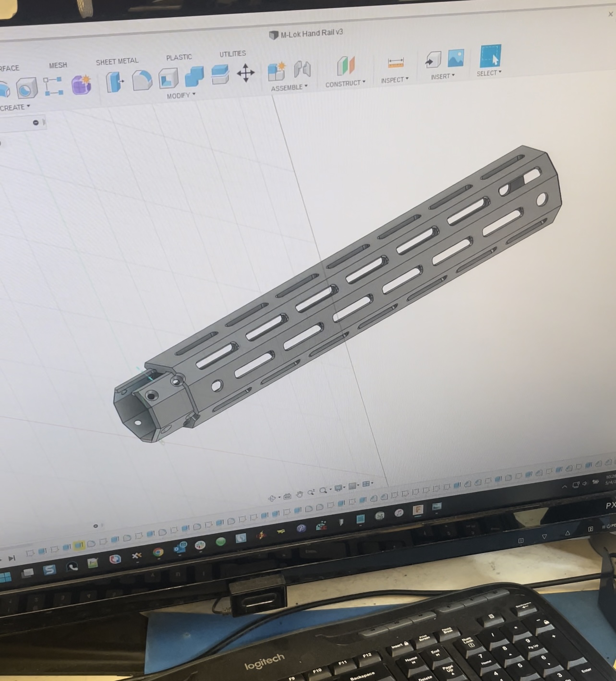Open the INSPECT dropdown menu
Viewport: 616px width, 681px height.
394,80
